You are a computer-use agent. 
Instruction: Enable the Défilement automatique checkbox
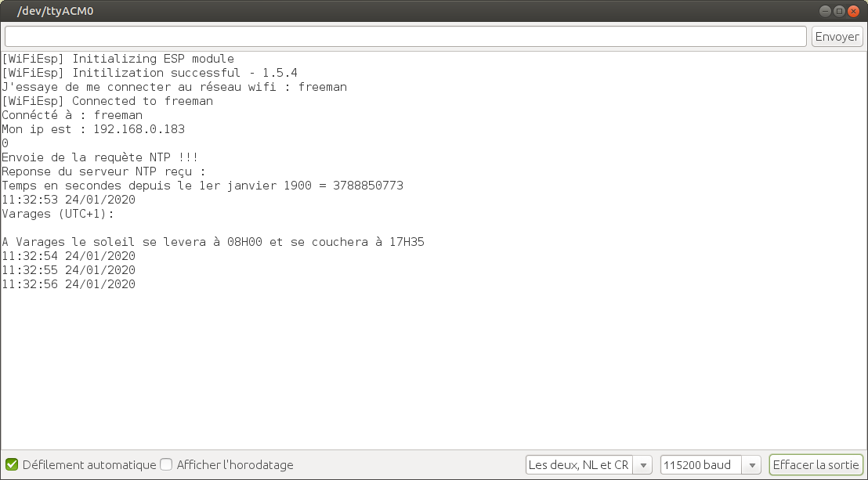(x=12, y=464)
